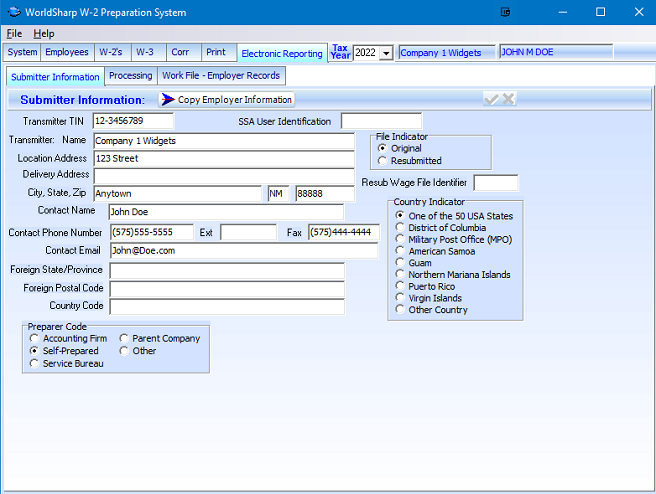Click the X cancel icon beside checkmark
Screen dimensions: 656x494
click(x=508, y=99)
